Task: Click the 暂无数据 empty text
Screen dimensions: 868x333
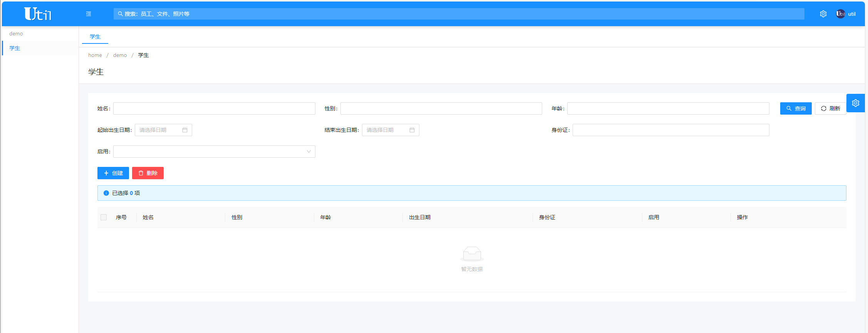Action: tap(472, 269)
